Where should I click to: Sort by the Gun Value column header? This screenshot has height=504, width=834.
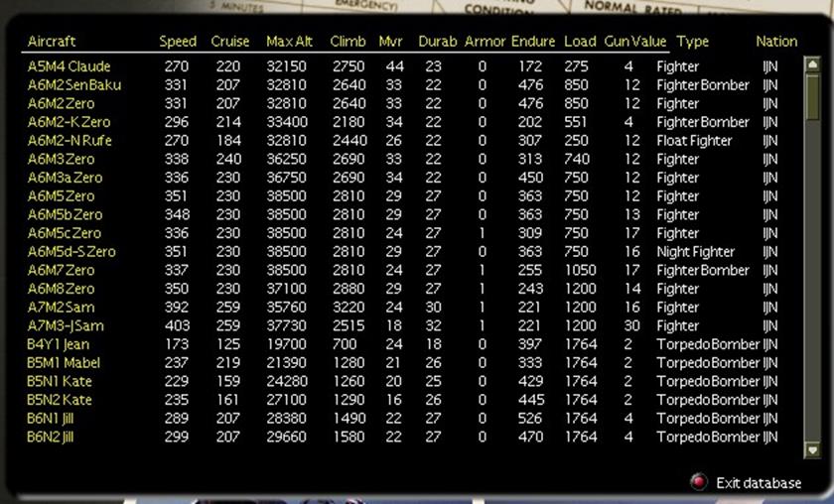635,42
